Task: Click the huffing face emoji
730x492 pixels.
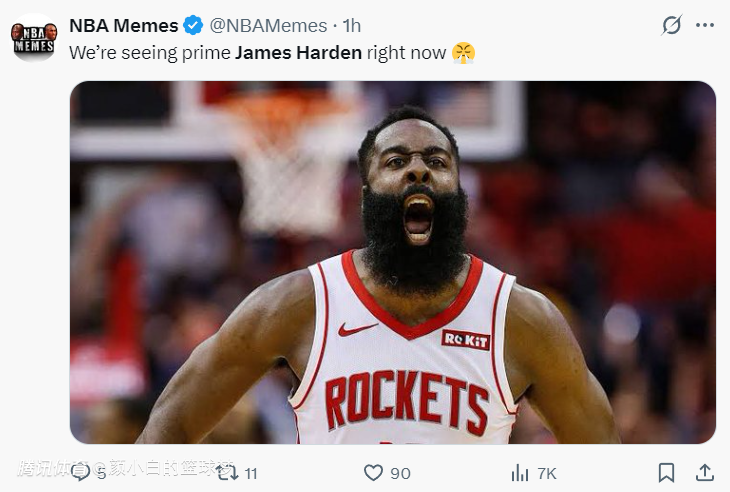Action: (463, 52)
